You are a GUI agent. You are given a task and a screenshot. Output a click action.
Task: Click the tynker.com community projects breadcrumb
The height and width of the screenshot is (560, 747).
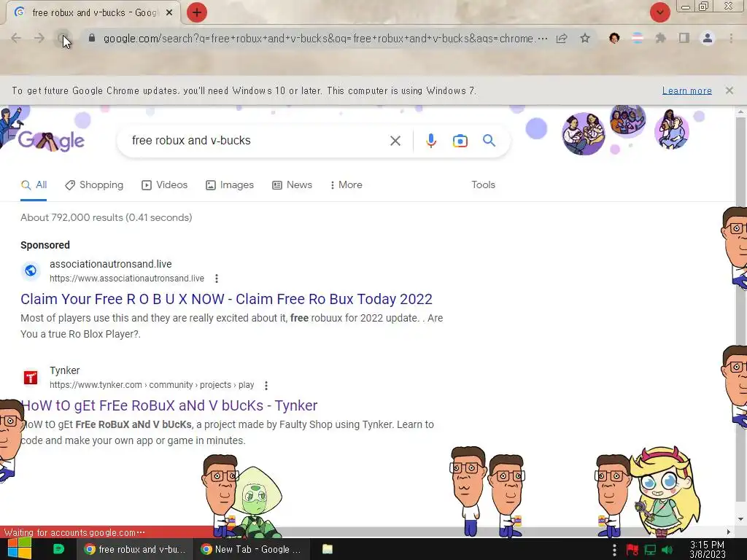152,385
